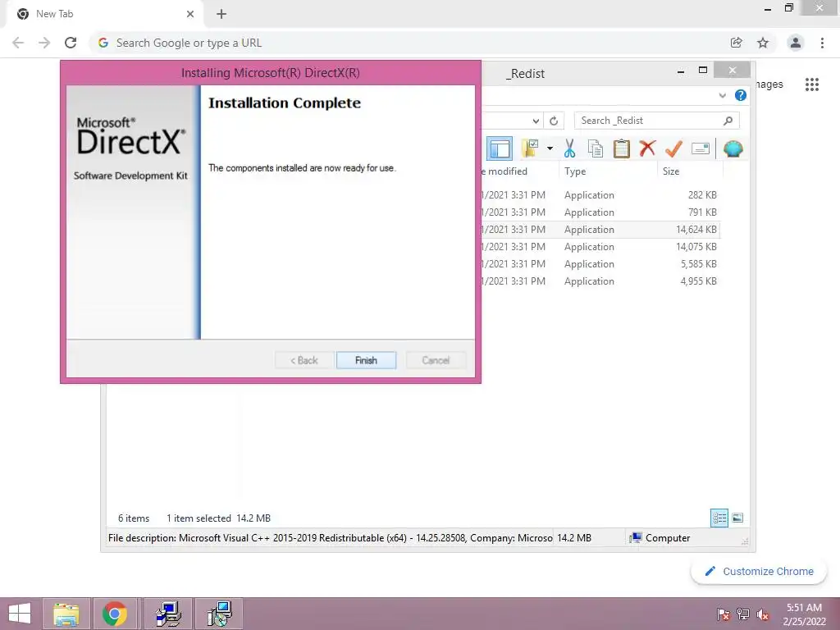Sort by the Date modified column header

tap(504, 171)
